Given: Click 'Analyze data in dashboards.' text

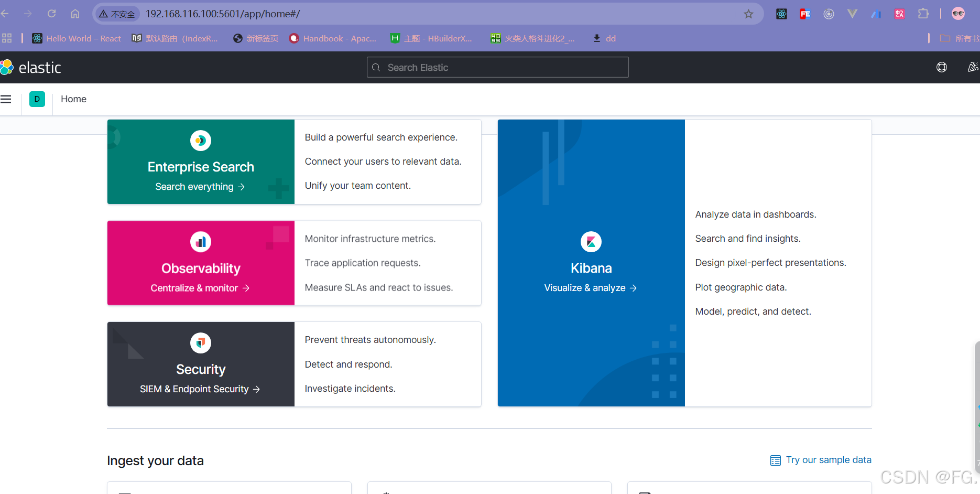Looking at the screenshot, I should [756, 214].
